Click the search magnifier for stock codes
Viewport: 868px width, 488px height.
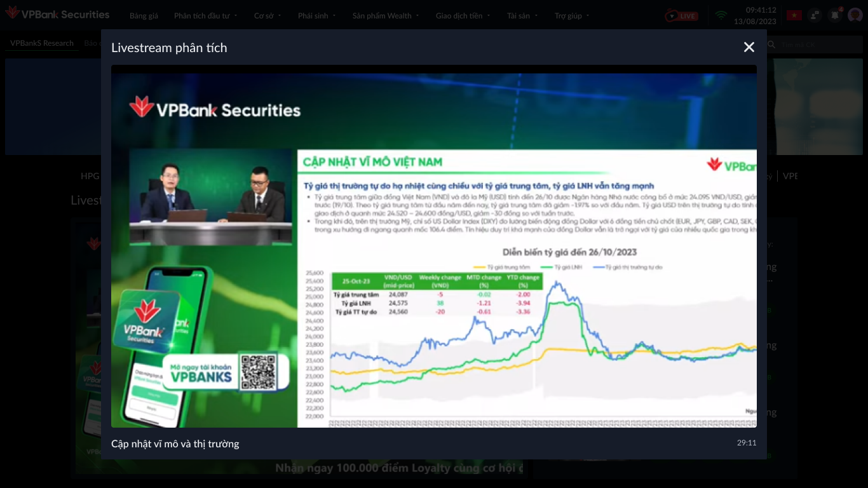tap(770, 44)
